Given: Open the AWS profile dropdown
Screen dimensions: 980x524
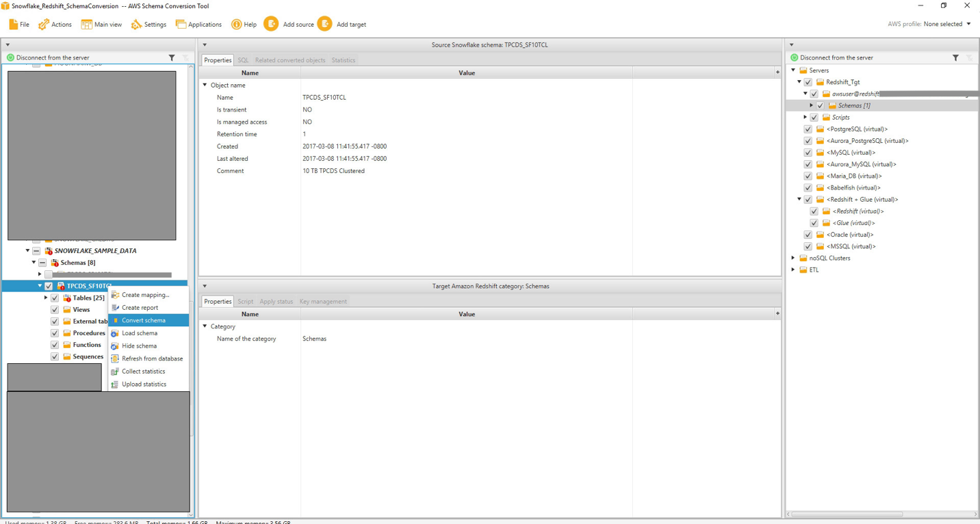Looking at the screenshot, I should [947, 24].
